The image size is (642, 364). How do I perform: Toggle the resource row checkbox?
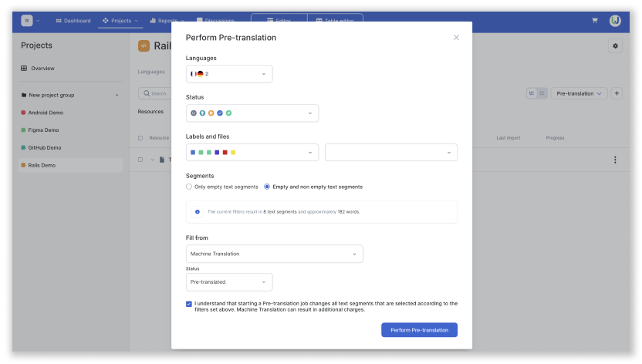click(x=140, y=160)
